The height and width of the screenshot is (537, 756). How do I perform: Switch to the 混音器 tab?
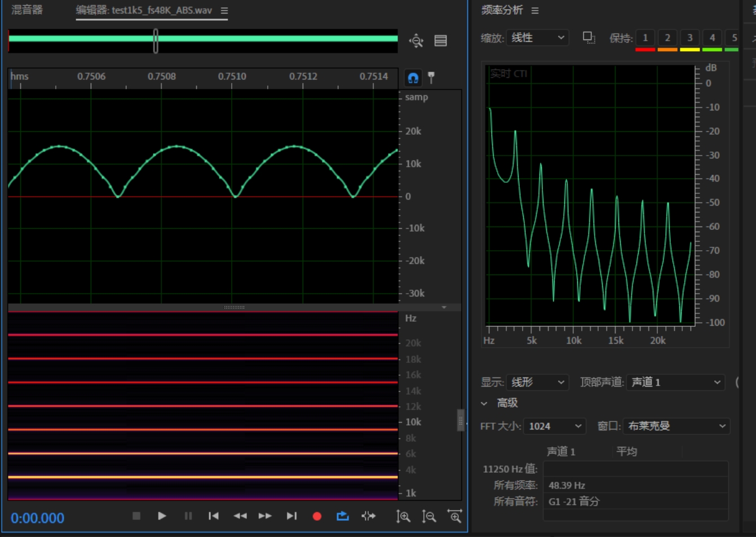(27, 10)
